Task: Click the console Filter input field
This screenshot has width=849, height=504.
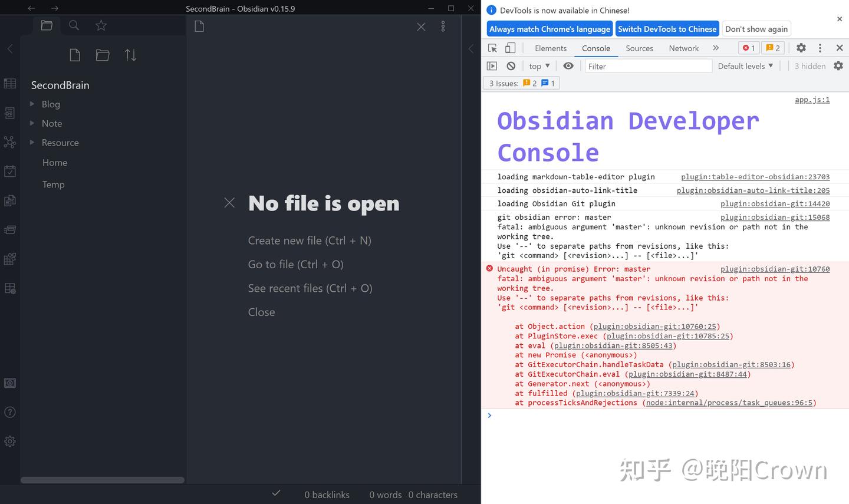Action: pos(647,66)
